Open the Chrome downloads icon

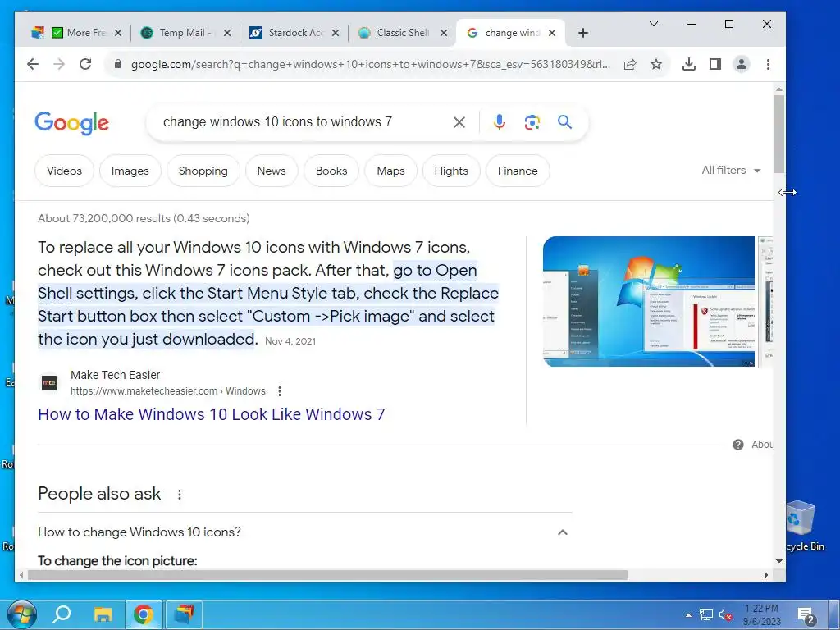click(689, 64)
